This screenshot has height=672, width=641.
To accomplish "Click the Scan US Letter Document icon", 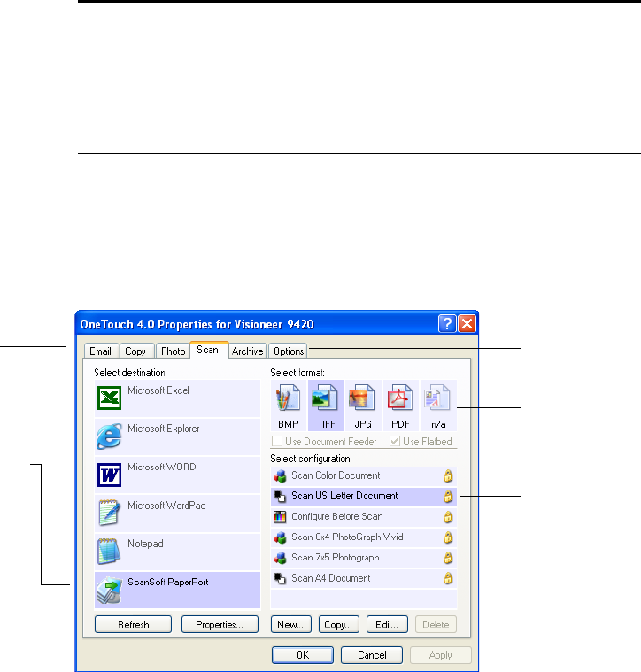I will click(x=280, y=497).
